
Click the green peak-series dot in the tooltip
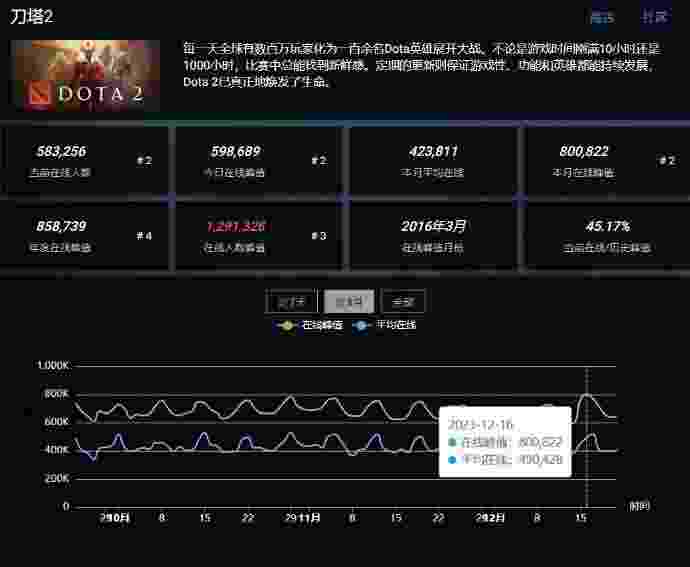pyautogui.click(x=452, y=442)
